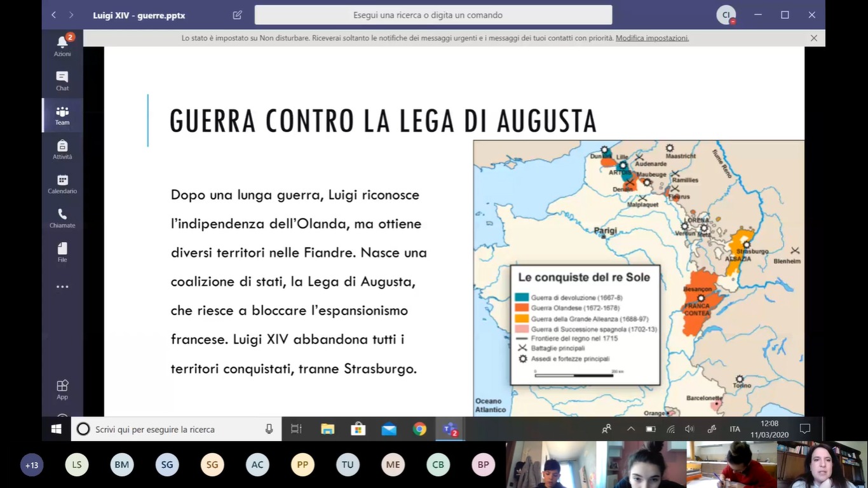Open the CI profile avatar menu
The width and height of the screenshot is (868, 488).
[x=726, y=15]
